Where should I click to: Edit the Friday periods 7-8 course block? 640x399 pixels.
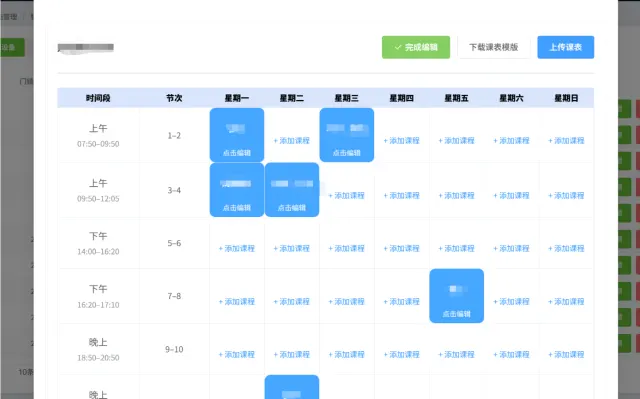(456, 296)
